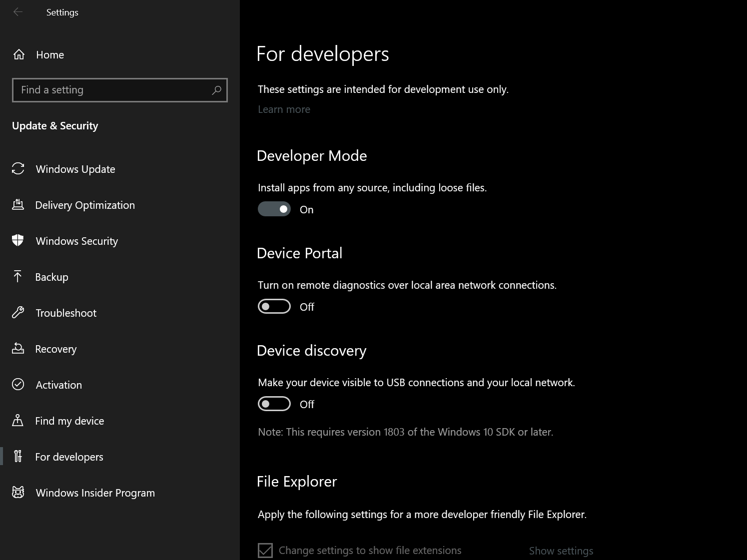Click the Settings window title text
This screenshot has height=560, width=747.
point(62,12)
